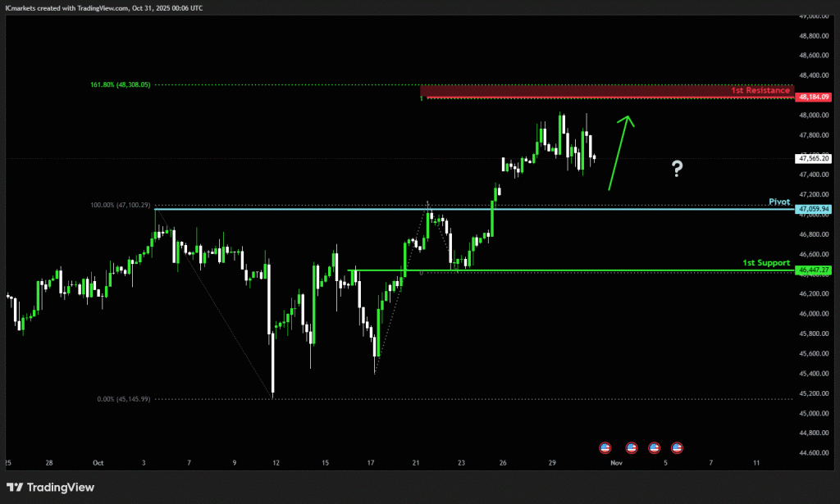Click the 100.00% Fibonacci level label
The image size is (840, 504).
point(121,205)
